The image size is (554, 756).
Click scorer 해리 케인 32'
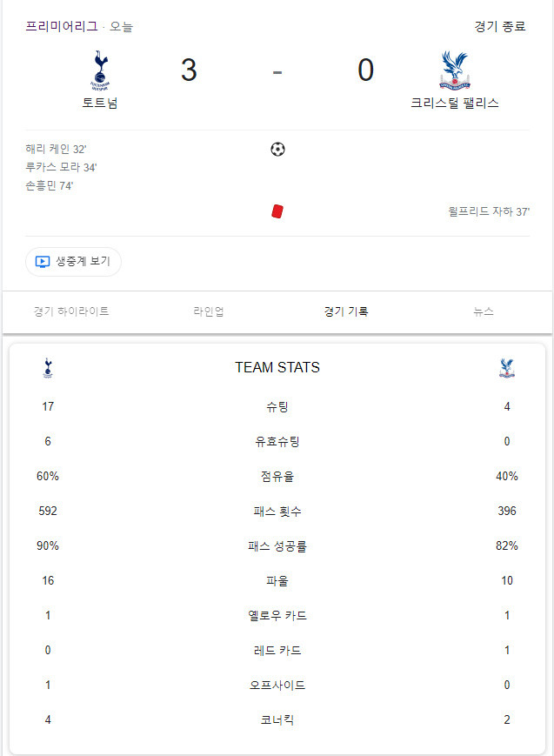tap(56, 149)
